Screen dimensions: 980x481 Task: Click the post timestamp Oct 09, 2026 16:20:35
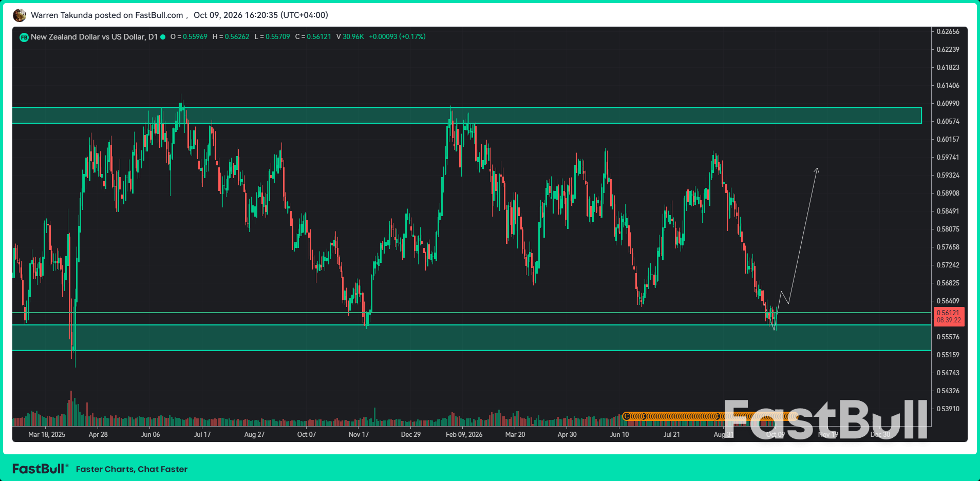[x=261, y=15]
